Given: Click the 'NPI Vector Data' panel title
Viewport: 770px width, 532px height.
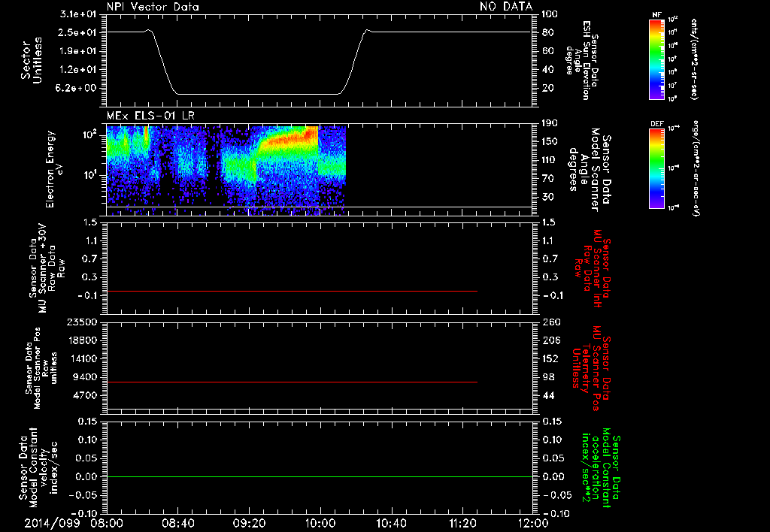Looking at the screenshot, I should click(153, 7).
